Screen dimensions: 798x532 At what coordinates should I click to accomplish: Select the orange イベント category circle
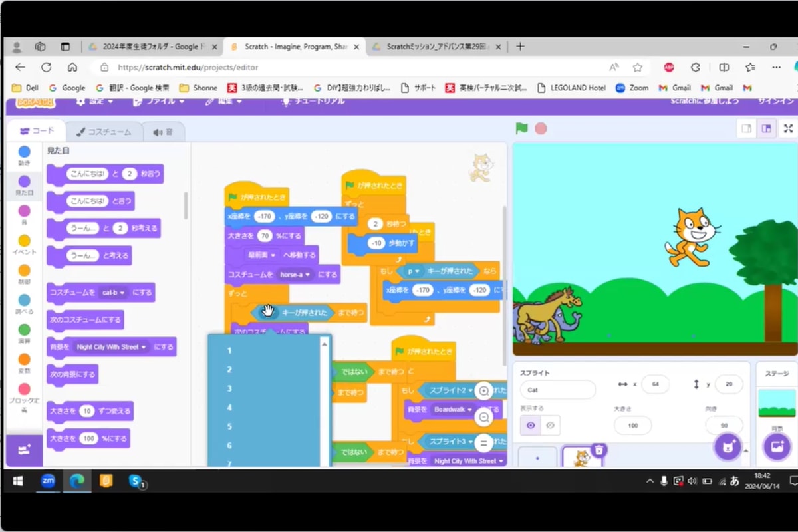point(24,241)
